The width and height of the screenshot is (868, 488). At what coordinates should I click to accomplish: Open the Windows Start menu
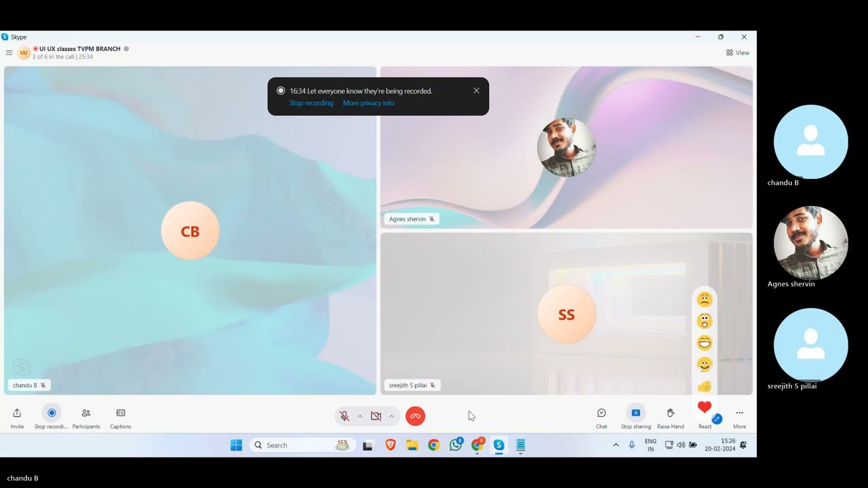pos(236,445)
